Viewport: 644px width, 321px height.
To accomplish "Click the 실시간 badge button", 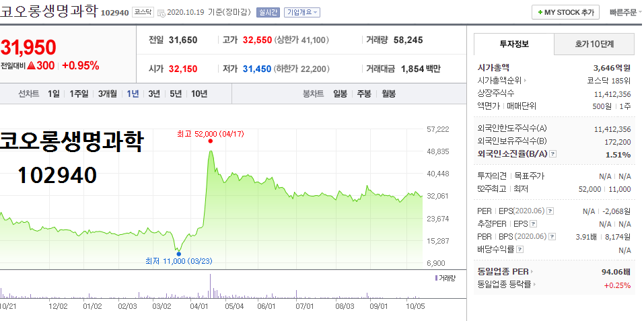I will click(268, 12).
